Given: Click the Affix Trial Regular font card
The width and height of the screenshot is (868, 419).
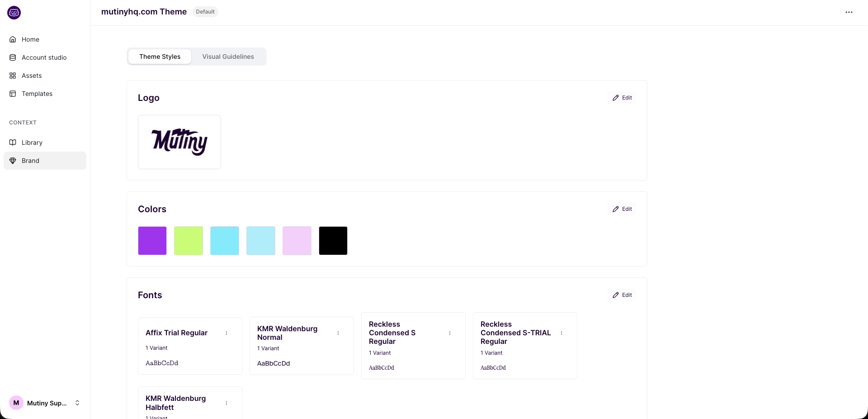Looking at the screenshot, I should pyautogui.click(x=190, y=346).
